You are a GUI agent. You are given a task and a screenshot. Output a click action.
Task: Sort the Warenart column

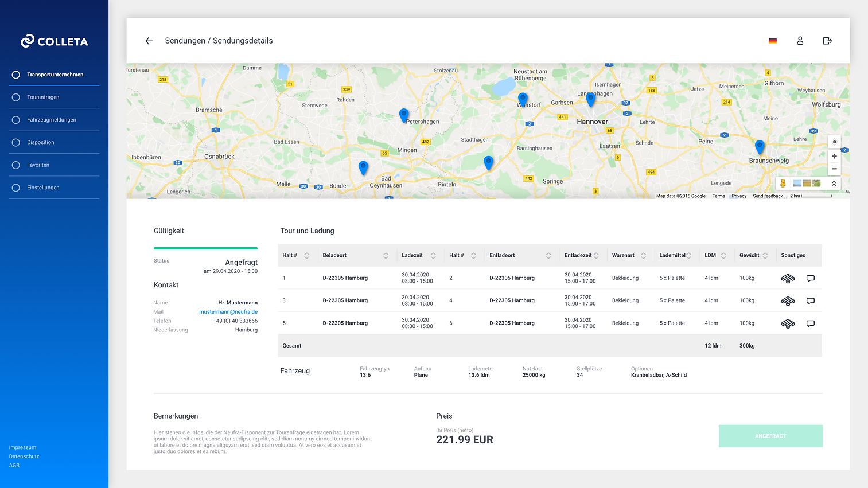644,256
